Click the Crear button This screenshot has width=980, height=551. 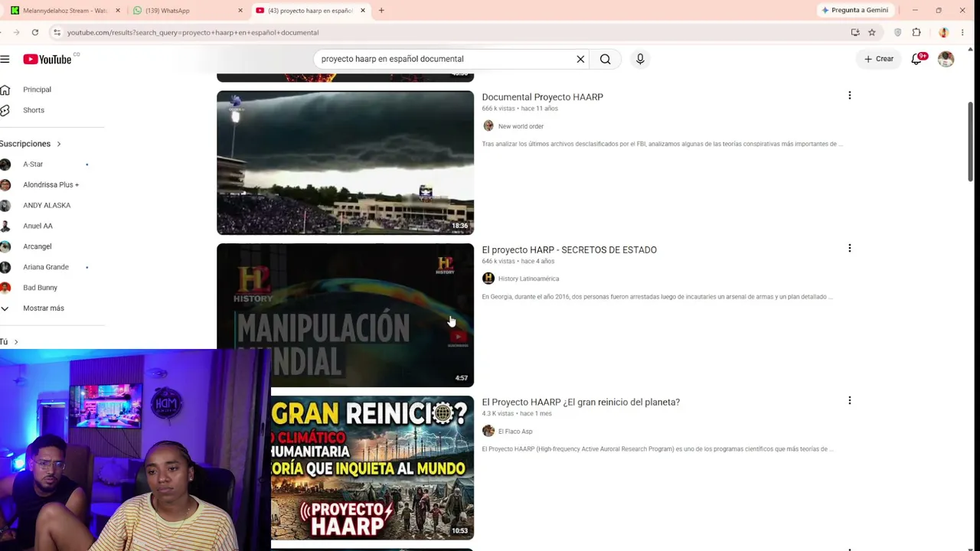pos(879,59)
